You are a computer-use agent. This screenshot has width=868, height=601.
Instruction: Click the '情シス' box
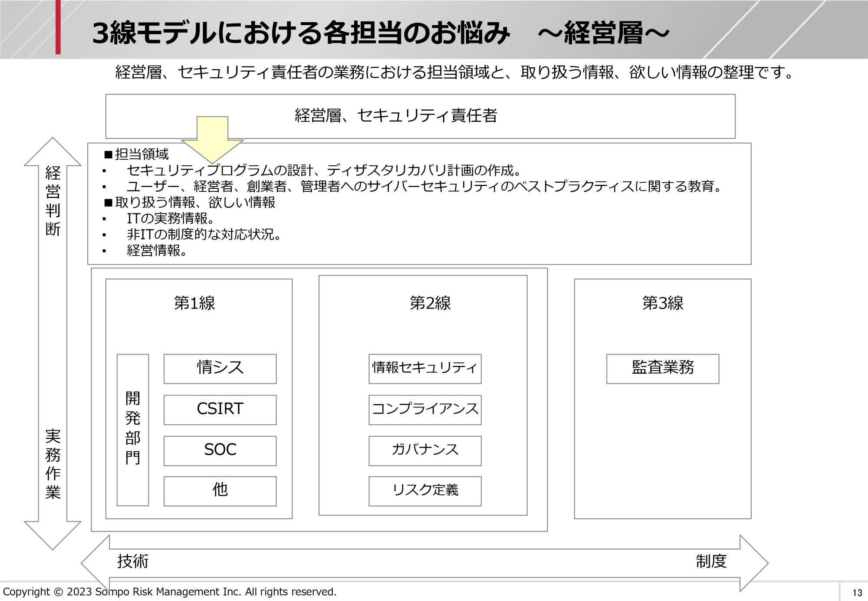(x=220, y=368)
